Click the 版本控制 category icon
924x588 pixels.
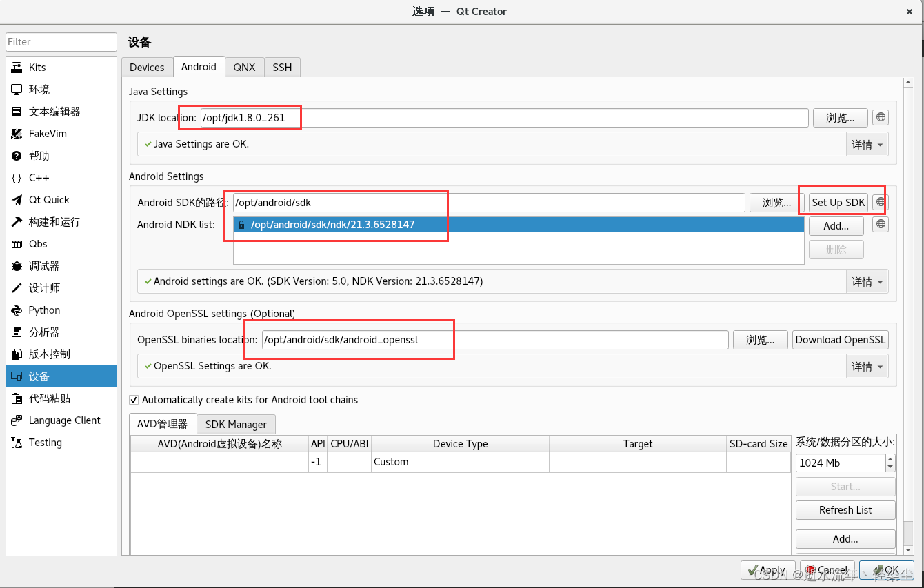point(17,354)
